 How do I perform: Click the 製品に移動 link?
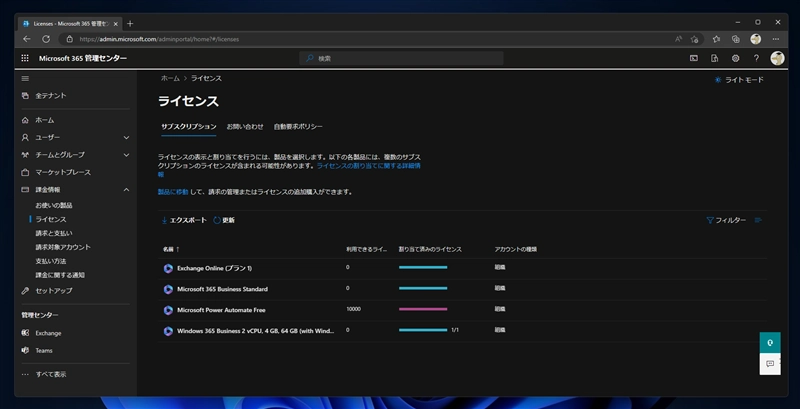tap(173, 192)
